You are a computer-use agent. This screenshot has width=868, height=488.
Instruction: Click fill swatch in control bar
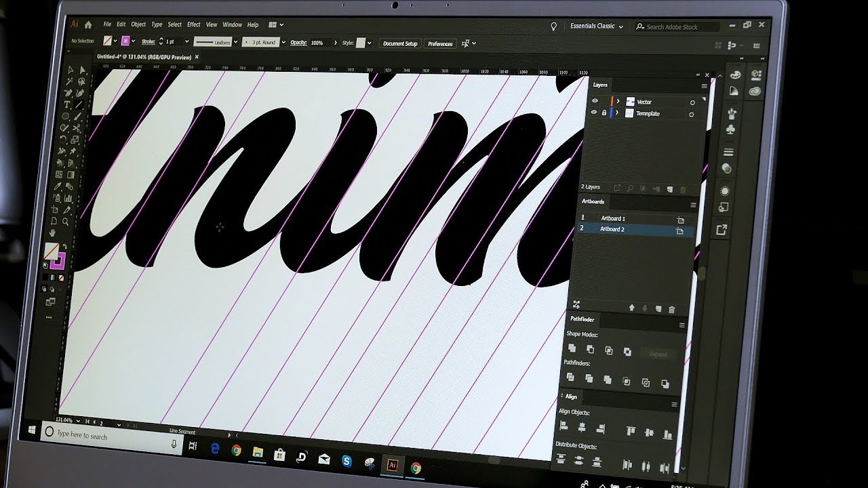pyautogui.click(x=106, y=41)
